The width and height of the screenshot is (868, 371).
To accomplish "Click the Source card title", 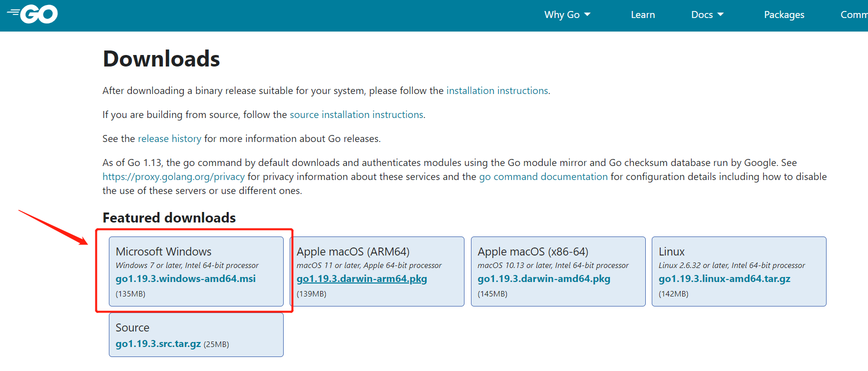I will (x=132, y=327).
